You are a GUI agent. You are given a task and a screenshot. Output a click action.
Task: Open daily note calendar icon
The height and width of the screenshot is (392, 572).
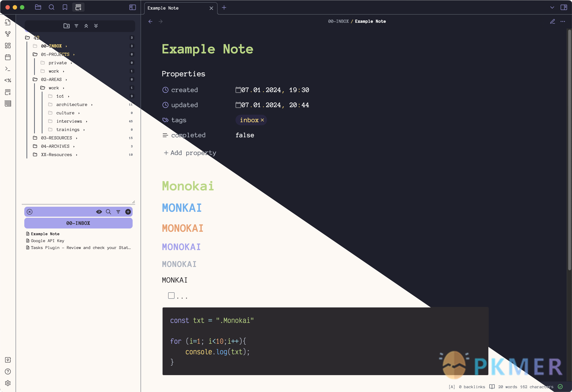coord(8,57)
